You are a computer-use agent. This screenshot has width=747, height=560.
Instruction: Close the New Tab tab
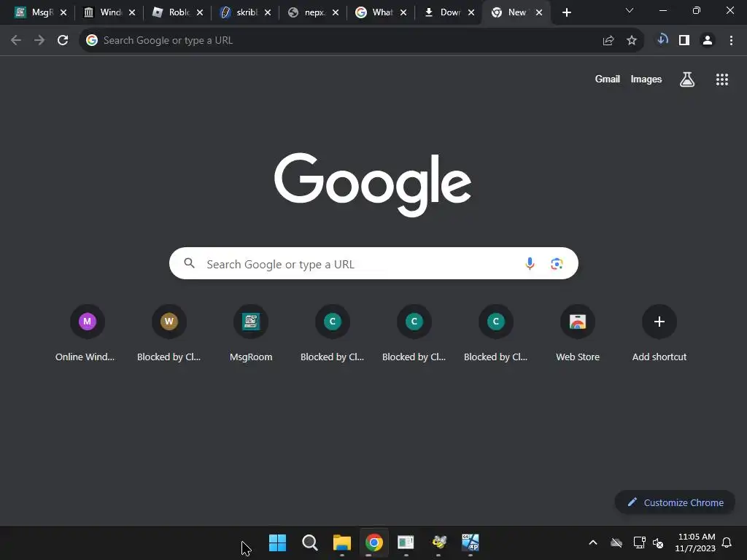pos(539,13)
